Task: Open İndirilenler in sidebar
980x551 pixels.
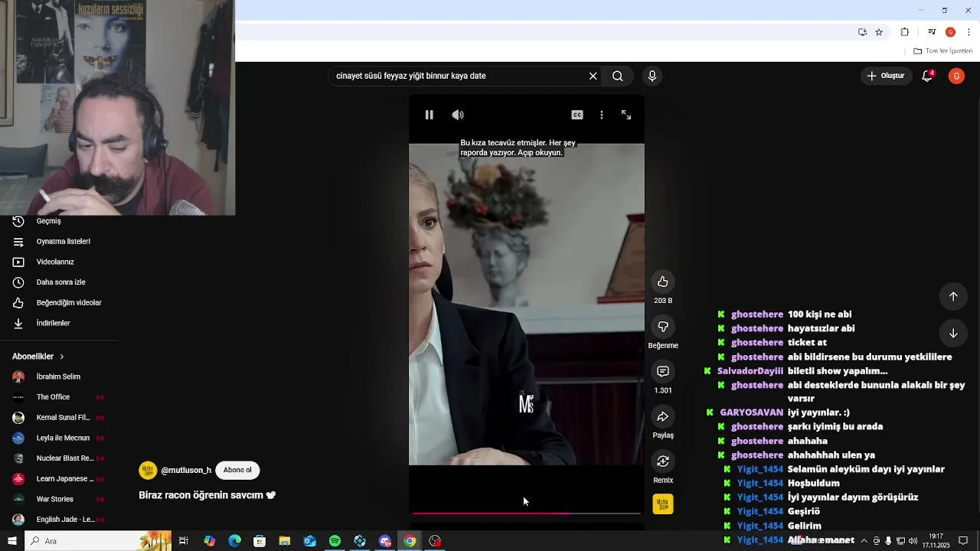Action: pos(53,323)
